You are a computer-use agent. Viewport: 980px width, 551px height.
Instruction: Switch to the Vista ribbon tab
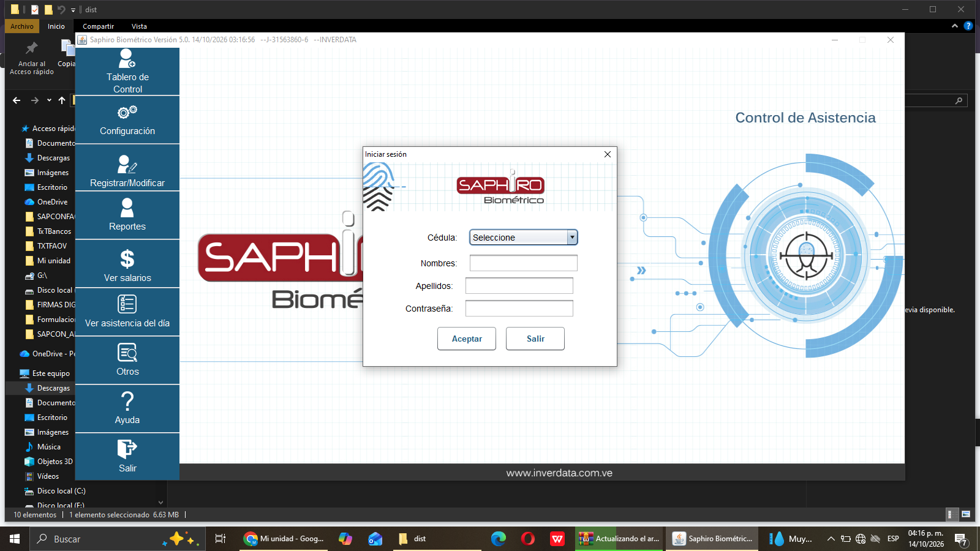139,26
